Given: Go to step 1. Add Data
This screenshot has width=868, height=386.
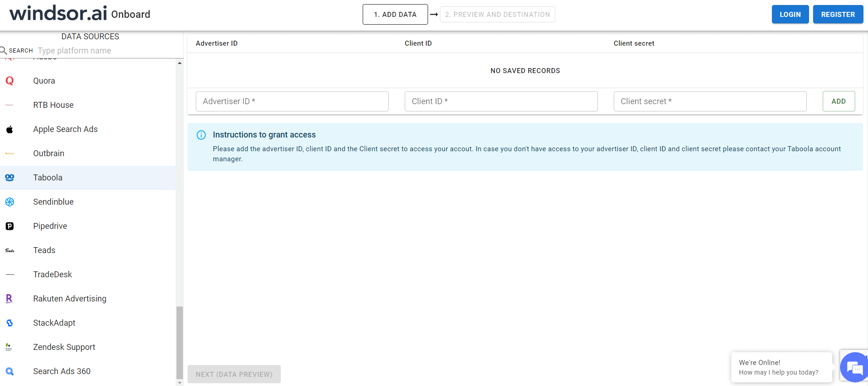Looking at the screenshot, I should click(x=395, y=15).
